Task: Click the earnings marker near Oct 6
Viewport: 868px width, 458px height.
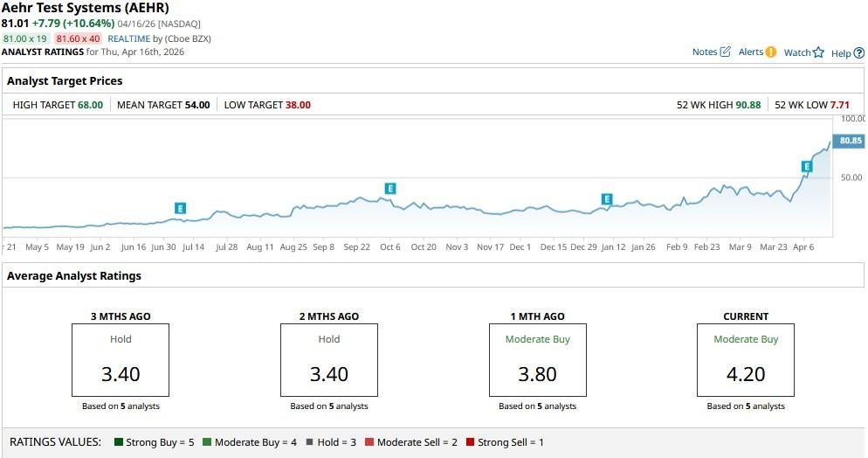Action: (390, 189)
